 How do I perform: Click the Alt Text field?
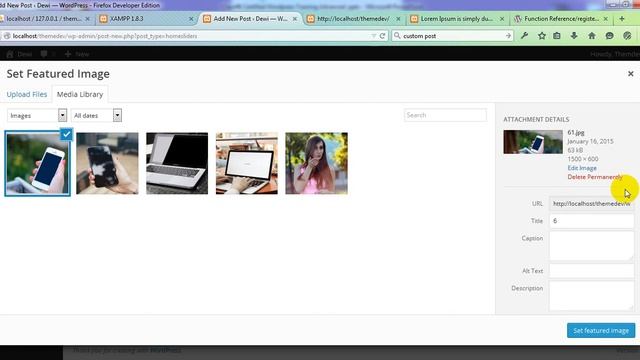pos(591,271)
